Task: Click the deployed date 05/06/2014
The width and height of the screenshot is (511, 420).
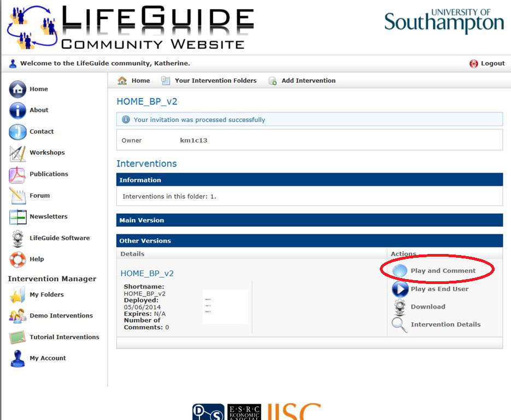Action: pyautogui.click(x=142, y=307)
